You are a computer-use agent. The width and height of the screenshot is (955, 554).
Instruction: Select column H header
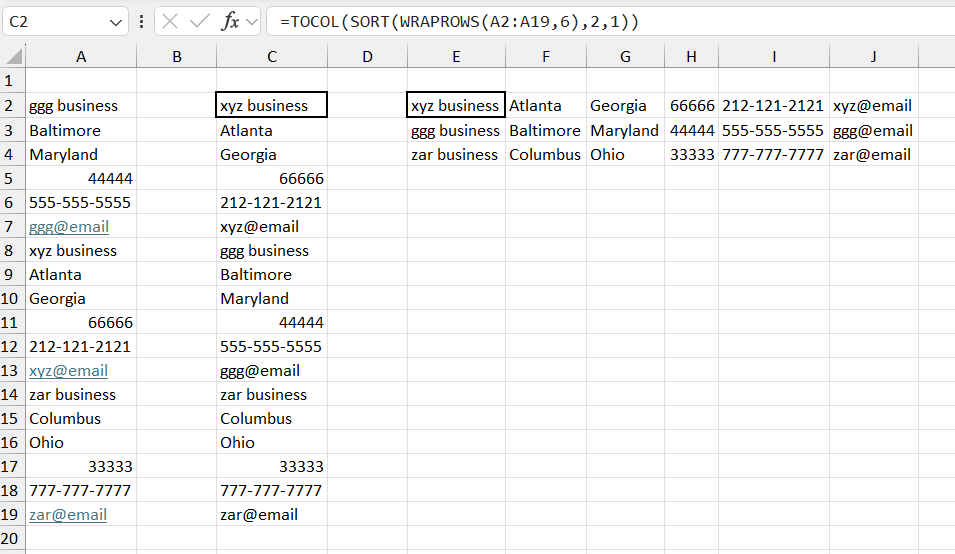tap(691, 57)
